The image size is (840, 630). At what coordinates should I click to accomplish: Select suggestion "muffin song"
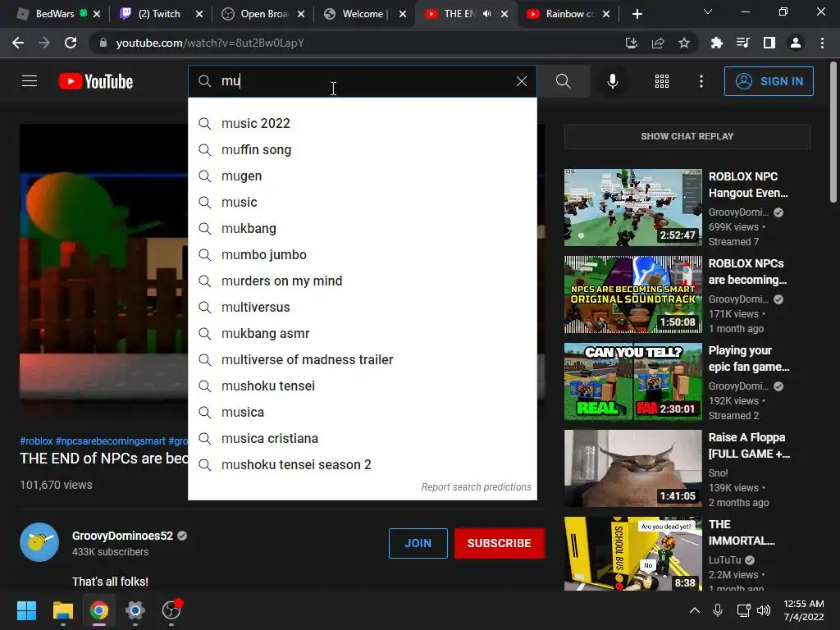362,149
